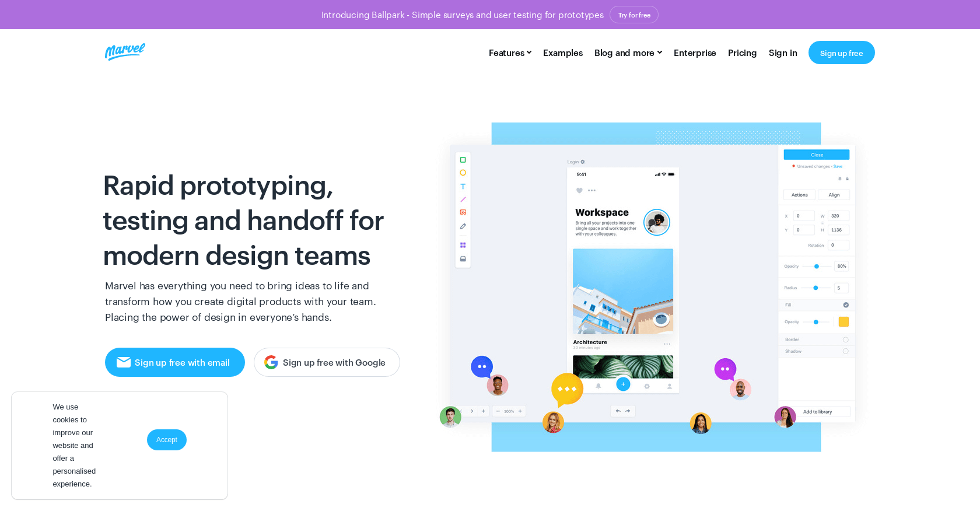Expand the Features dropdown menu
980x511 pixels.
[x=510, y=53]
